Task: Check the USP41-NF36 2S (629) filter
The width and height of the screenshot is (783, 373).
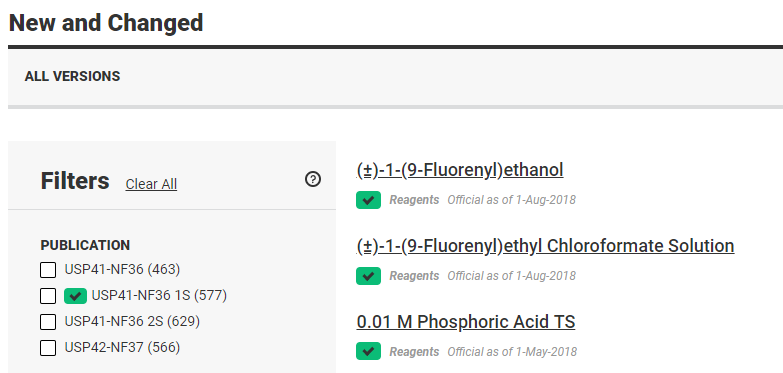Action: pyautogui.click(x=48, y=322)
